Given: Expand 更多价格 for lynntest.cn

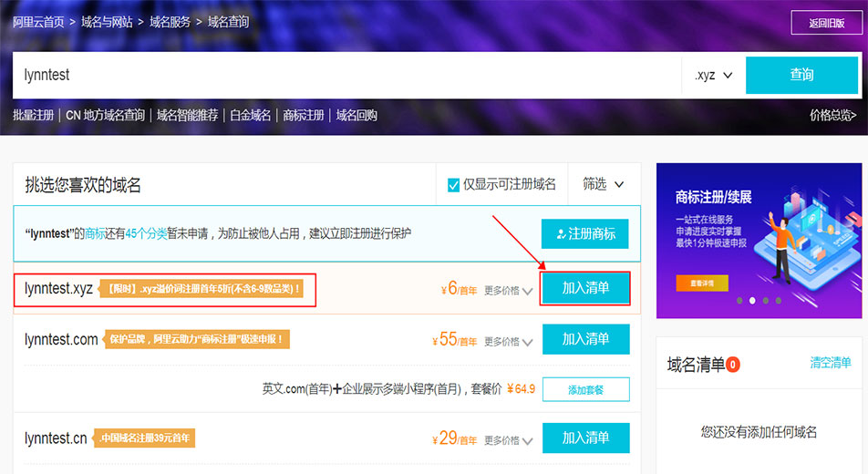Looking at the screenshot, I should (508, 440).
